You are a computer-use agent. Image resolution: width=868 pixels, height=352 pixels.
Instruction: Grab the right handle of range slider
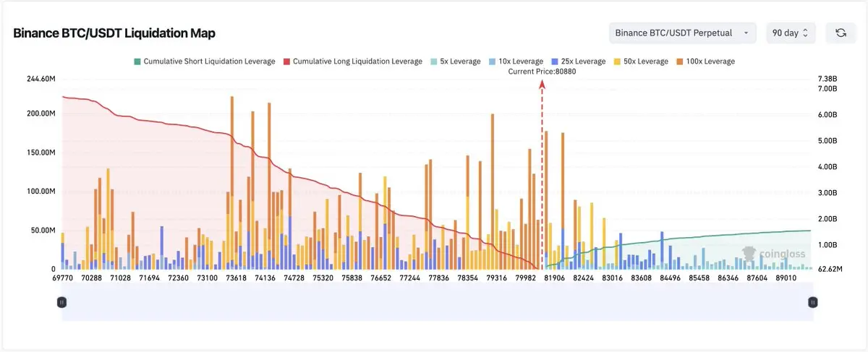click(x=813, y=302)
